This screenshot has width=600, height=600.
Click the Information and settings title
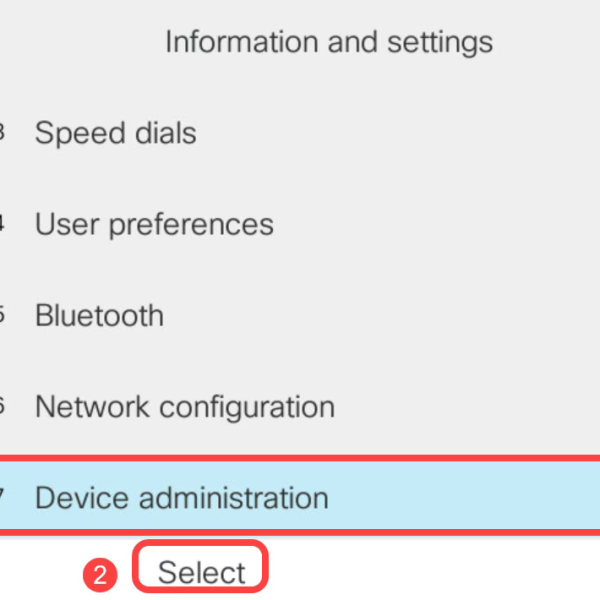pos(328,42)
